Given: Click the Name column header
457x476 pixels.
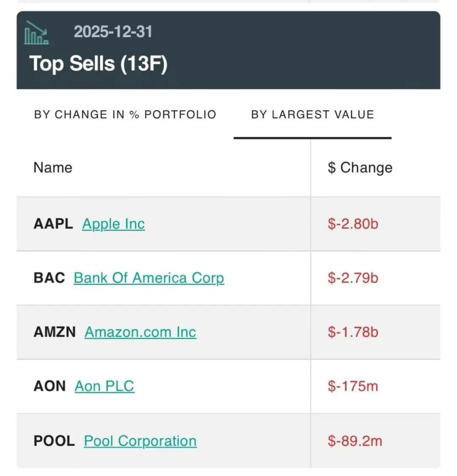Looking at the screenshot, I should pos(53,168).
